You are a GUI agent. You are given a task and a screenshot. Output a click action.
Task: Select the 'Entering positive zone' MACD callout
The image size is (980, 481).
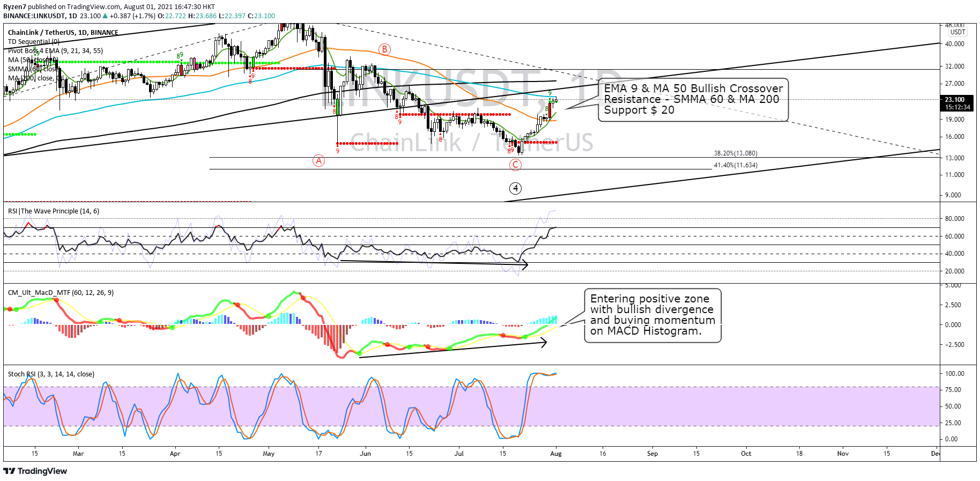point(652,315)
